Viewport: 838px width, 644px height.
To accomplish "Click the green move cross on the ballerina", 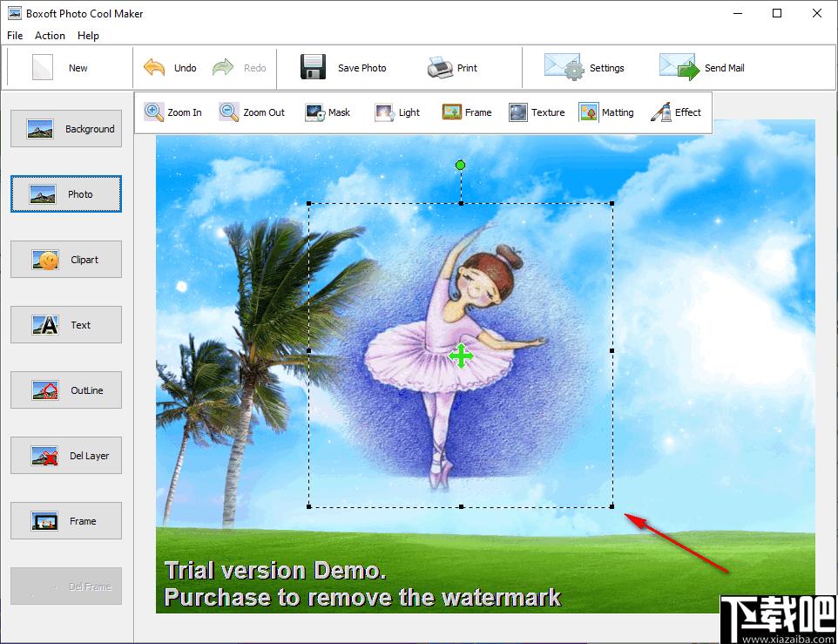I will [x=461, y=356].
